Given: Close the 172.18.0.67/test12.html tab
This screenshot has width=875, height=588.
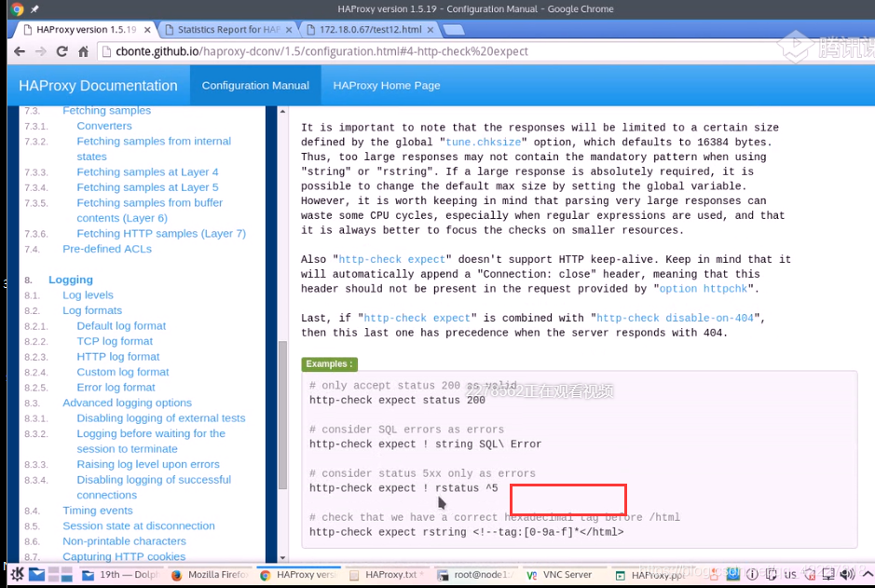Looking at the screenshot, I should tap(431, 30).
